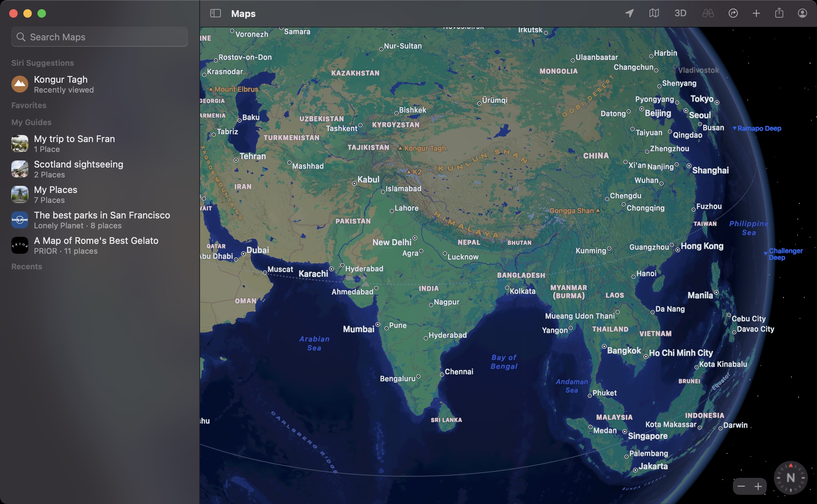
Task: Click the location arrow/directions icon
Action: pos(630,13)
